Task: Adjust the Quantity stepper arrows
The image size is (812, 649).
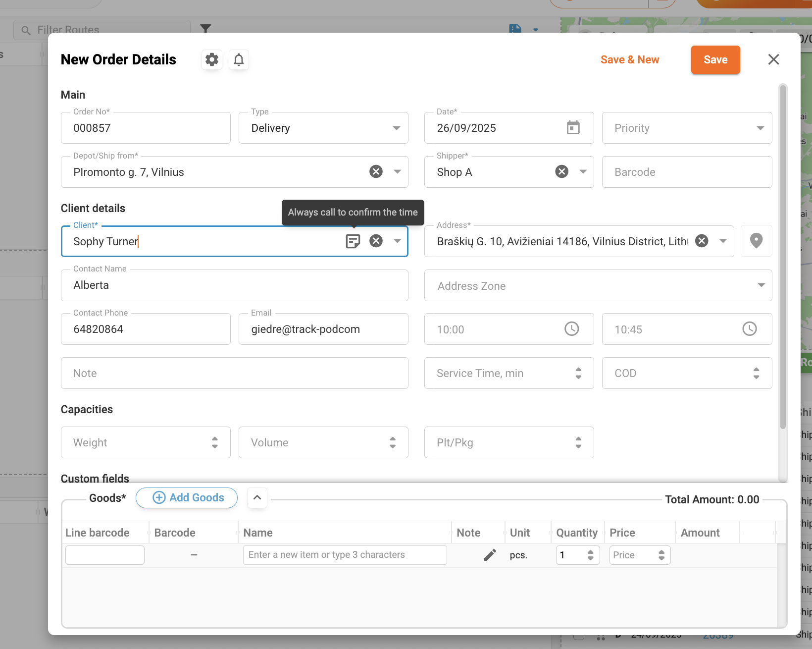Action: [x=590, y=555]
